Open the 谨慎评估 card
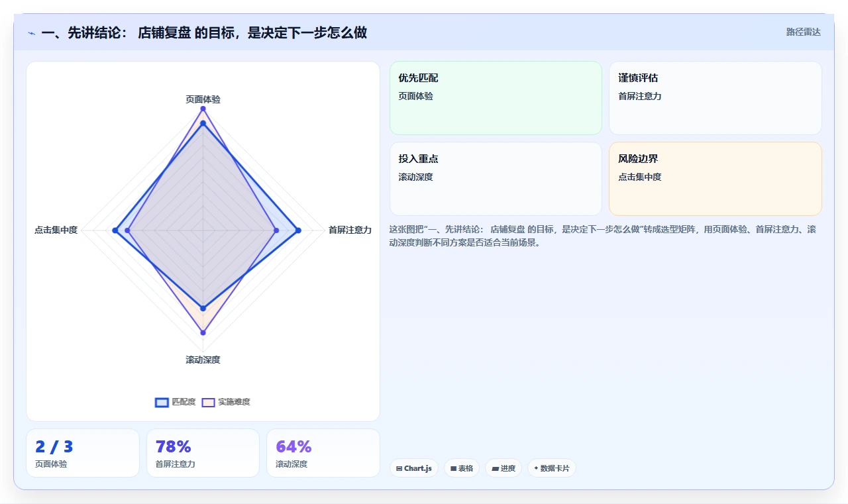Screen dimensions: 848x504 [x=715, y=98]
